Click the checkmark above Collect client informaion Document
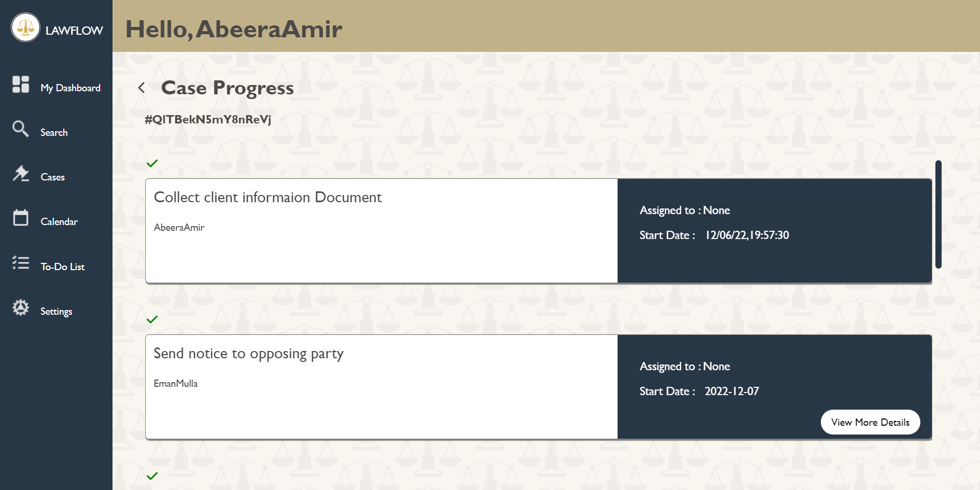Image resolution: width=980 pixels, height=490 pixels. [x=152, y=163]
